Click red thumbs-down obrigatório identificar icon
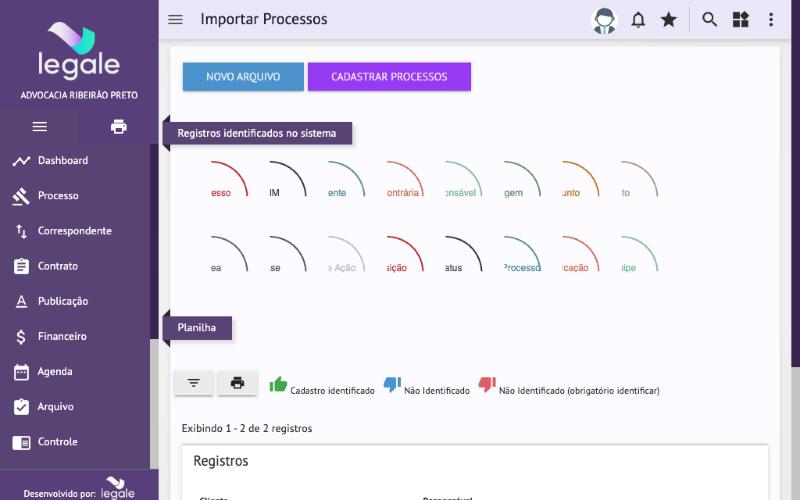Viewport: 800px width, 500px height. click(487, 384)
